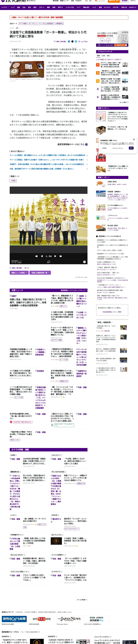Open the 国際 navigation menu item
Viewport: 138px width, 644px height.
48,8
